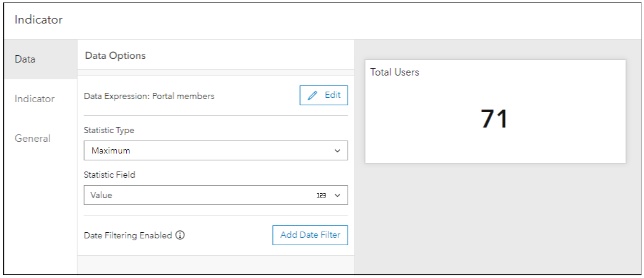
Task: Select the 71 indicator value
Action: tap(494, 119)
